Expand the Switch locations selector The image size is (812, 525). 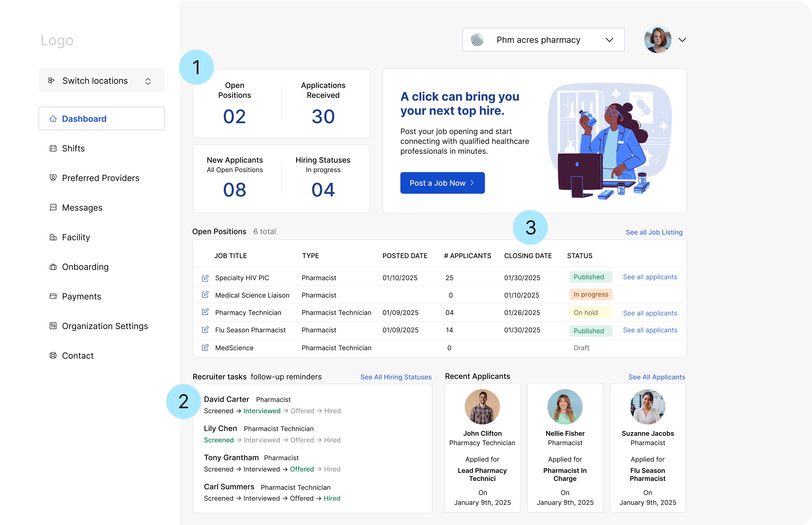click(x=101, y=81)
